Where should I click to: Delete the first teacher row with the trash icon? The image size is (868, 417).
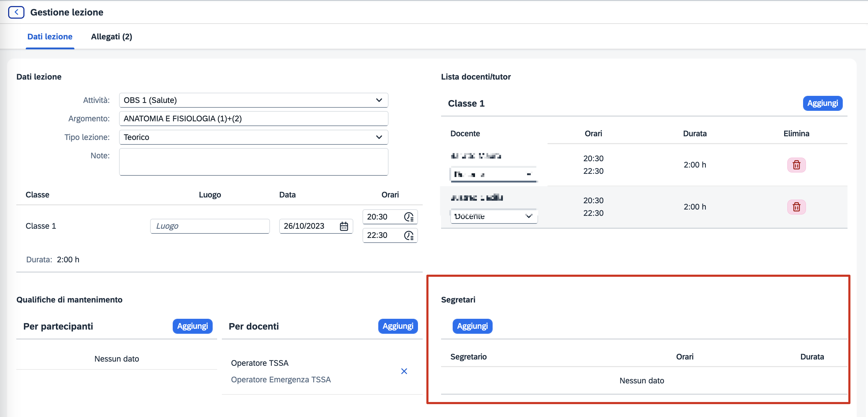[796, 165]
